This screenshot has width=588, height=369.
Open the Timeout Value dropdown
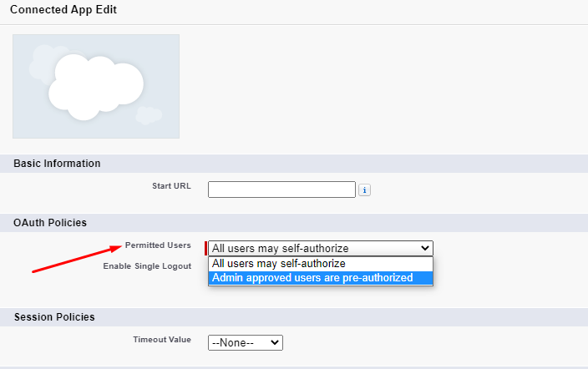click(x=246, y=342)
